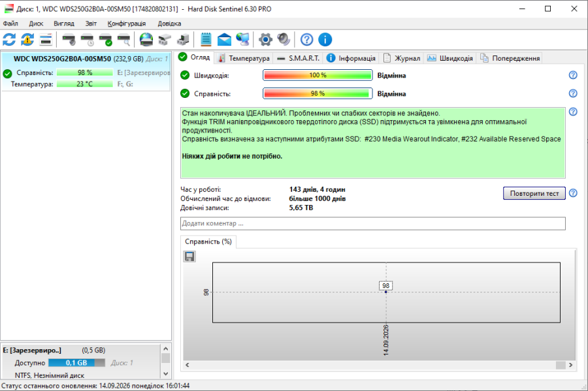
Task: Open the Звіт menu
Action: (91, 23)
